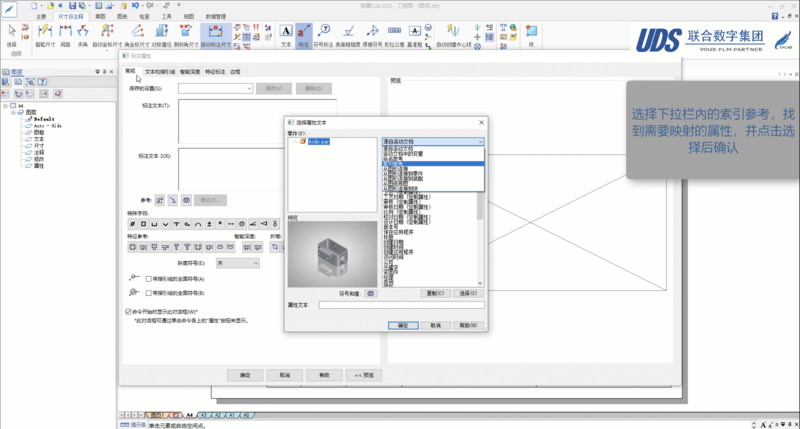The width and height of the screenshot is (800, 429).
Task: Click the 符号和值 icon button
Action: tap(370, 293)
